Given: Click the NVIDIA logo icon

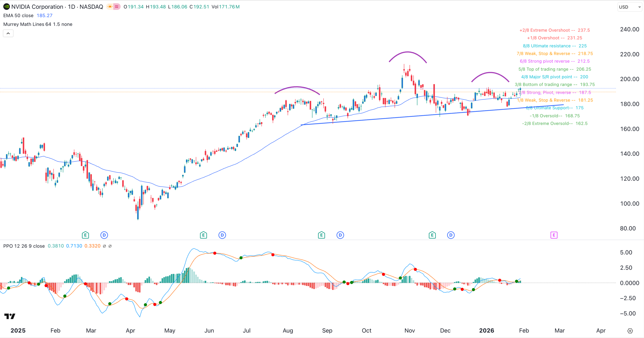Looking at the screenshot, I should [6, 7].
